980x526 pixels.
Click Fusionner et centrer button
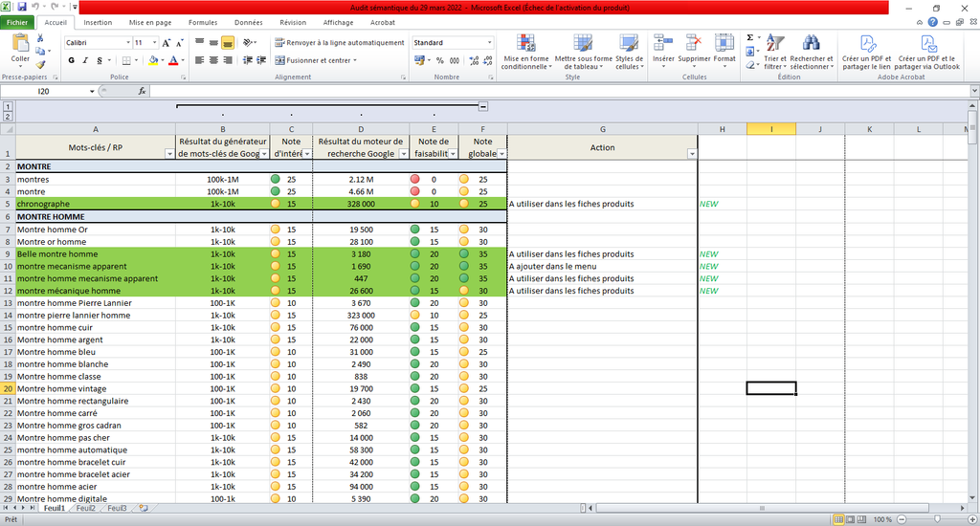tap(312, 60)
